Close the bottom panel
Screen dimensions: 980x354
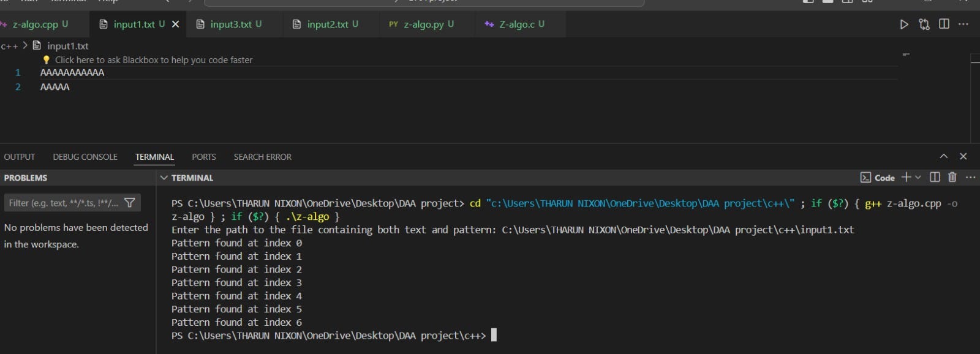(963, 156)
